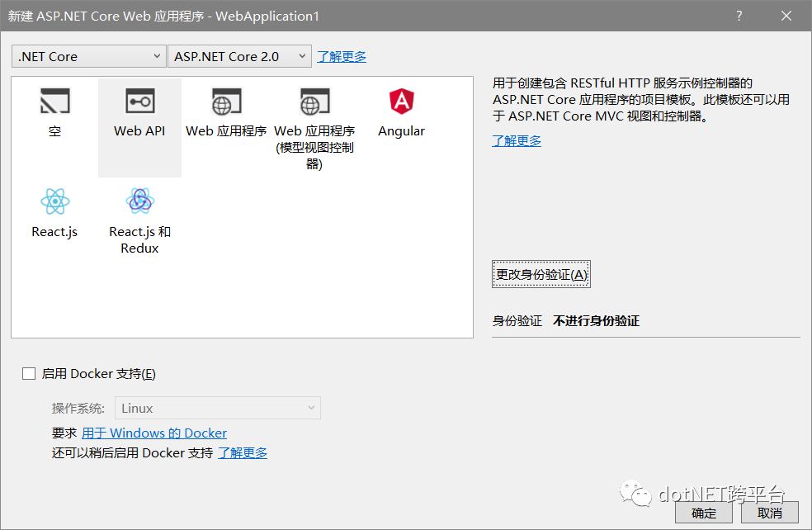
Task: Click the 操作系统 label
Action: (78, 409)
